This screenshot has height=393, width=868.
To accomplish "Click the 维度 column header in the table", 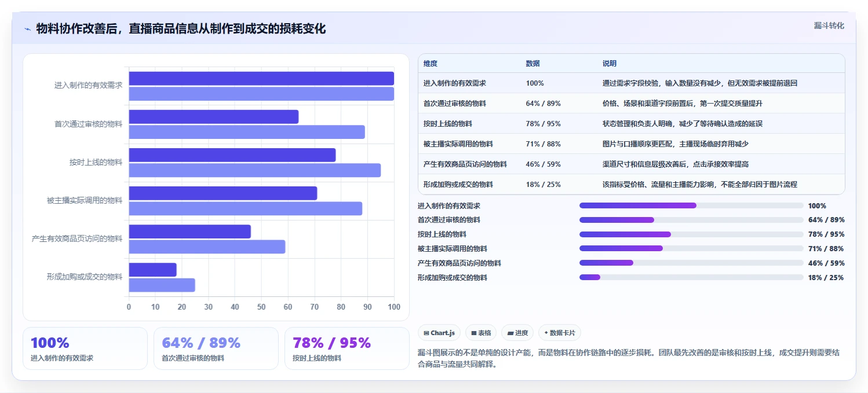I will (x=431, y=64).
